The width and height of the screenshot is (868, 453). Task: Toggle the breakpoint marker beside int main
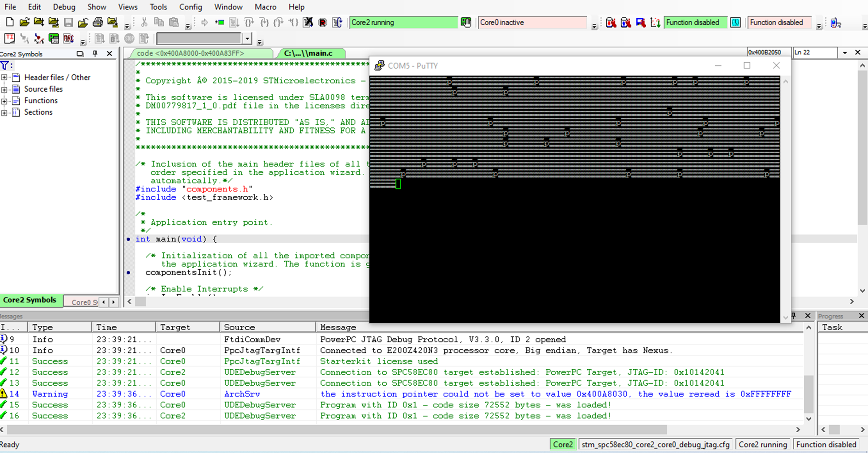click(128, 239)
